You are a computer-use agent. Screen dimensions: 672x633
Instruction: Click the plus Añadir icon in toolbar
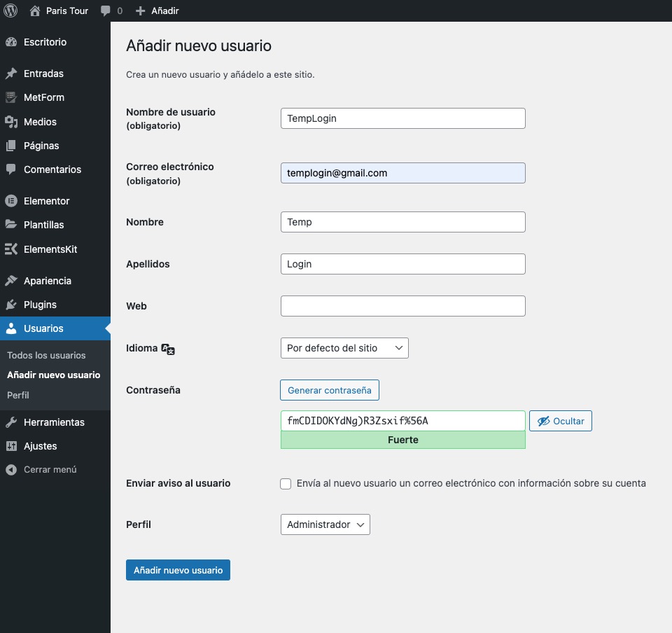click(140, 11)
